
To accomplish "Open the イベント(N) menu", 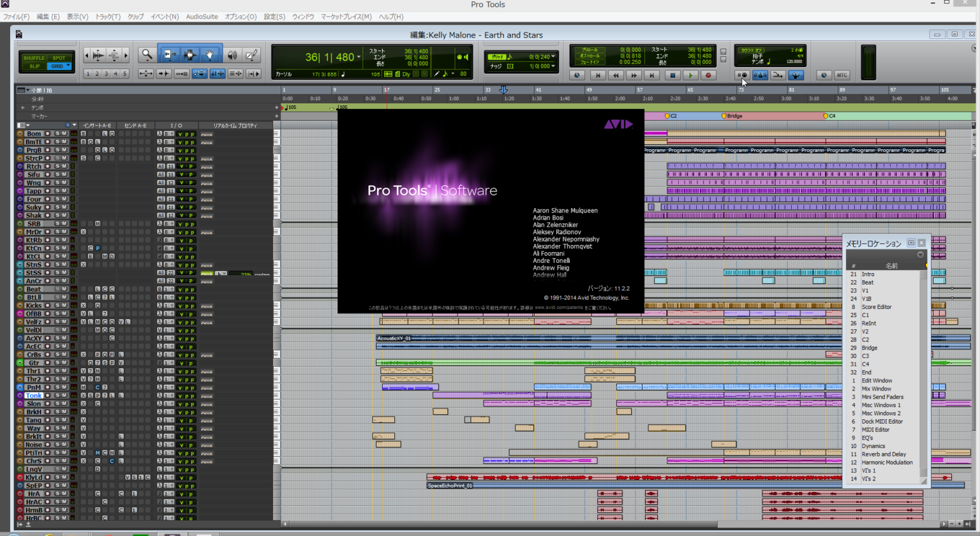I will click(165, 17).
